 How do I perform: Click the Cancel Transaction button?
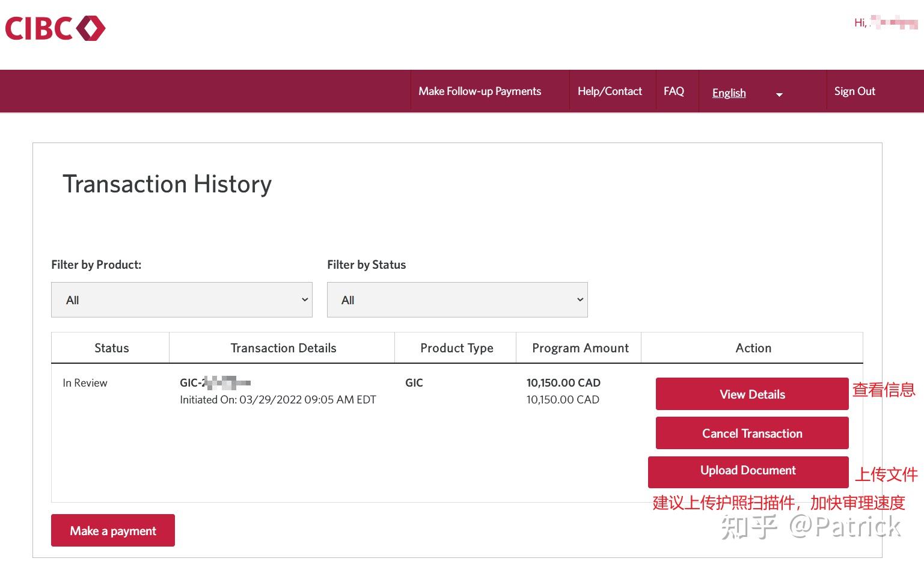pos(751,433)
